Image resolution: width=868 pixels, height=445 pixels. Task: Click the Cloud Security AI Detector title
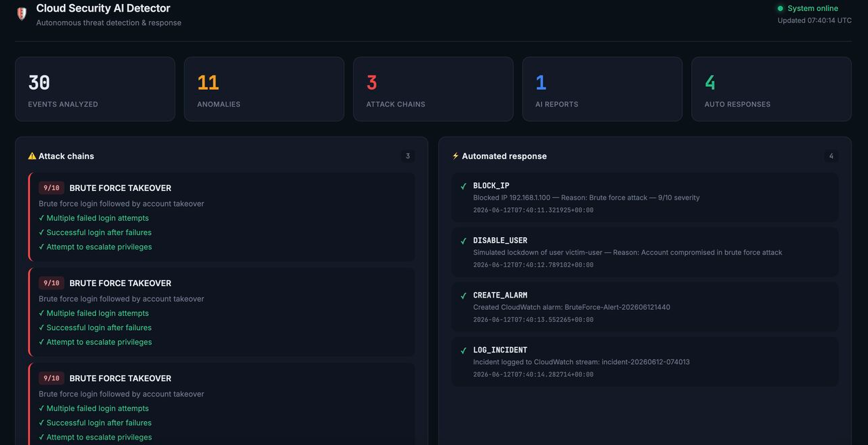103,8
